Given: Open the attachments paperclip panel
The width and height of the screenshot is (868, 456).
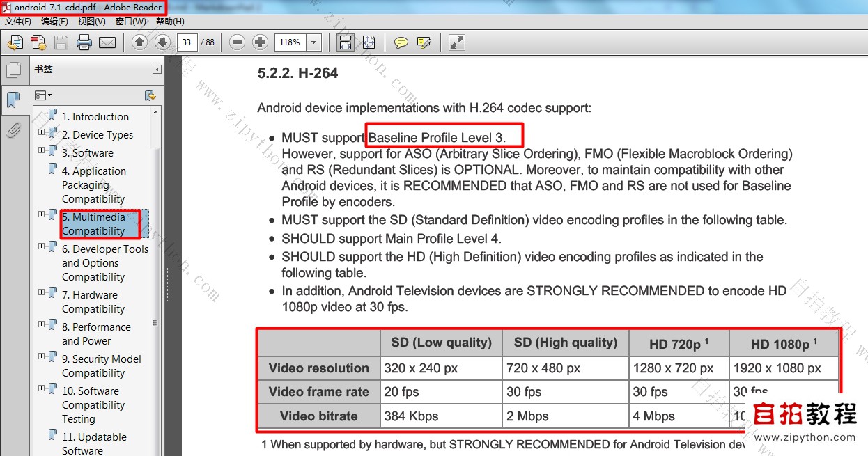Looking at the screenshot, I should [13, 129].
